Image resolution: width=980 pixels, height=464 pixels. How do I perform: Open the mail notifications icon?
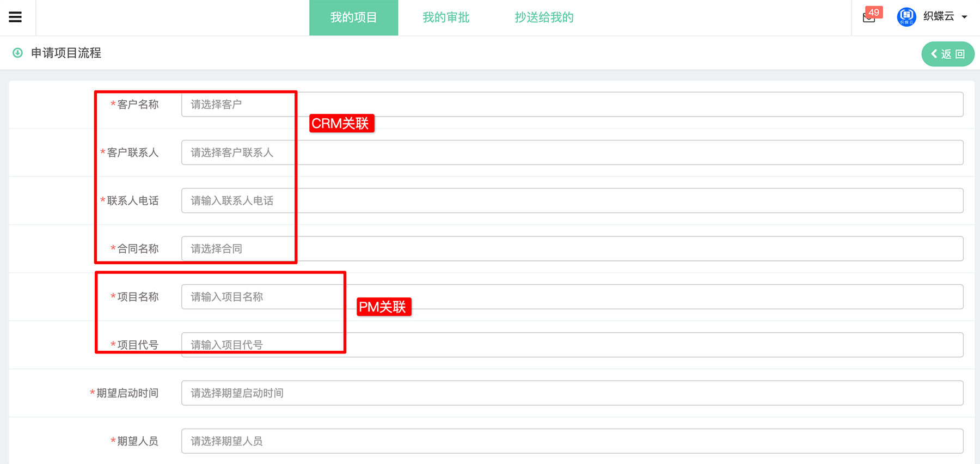point(869,17)
